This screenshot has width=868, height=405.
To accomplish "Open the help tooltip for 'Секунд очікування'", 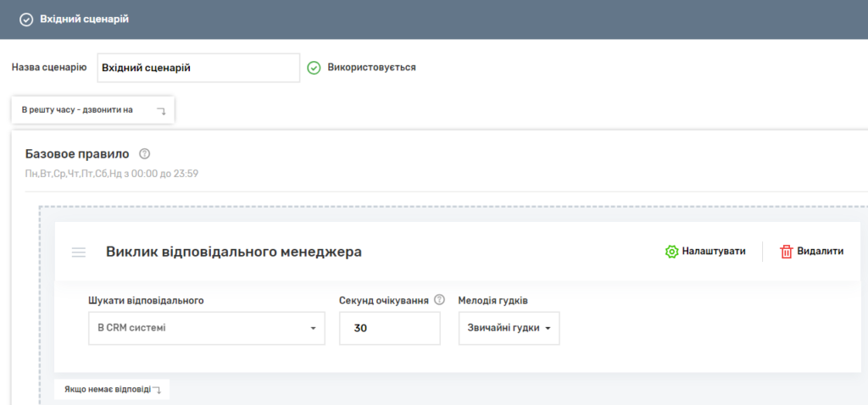I will [439, 300].
